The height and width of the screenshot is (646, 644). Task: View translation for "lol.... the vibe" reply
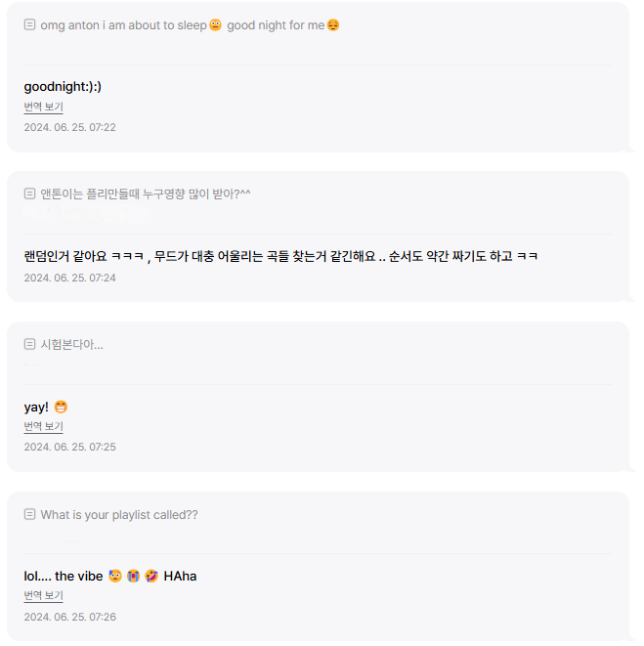click(43, 595)
